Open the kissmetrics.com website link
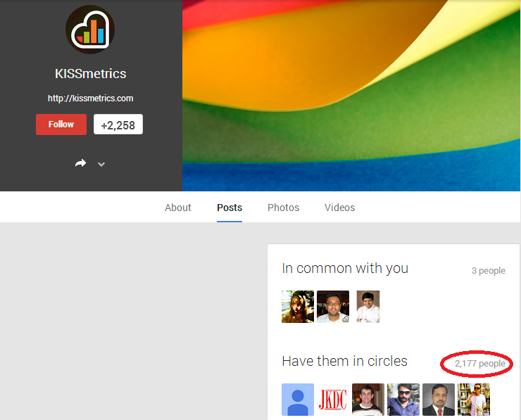521x420 pixels. point(90,98)
